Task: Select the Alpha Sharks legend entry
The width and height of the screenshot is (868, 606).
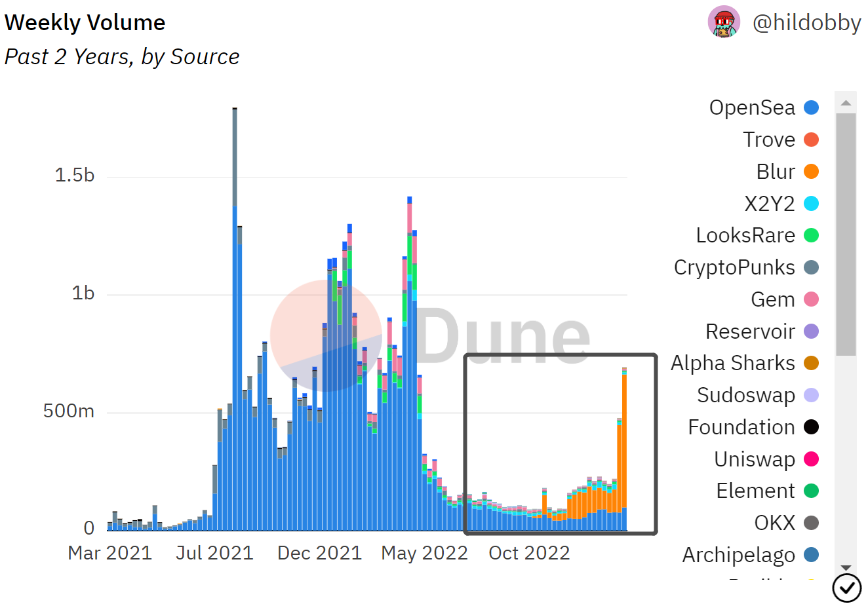Action: (x=733, y=363)
